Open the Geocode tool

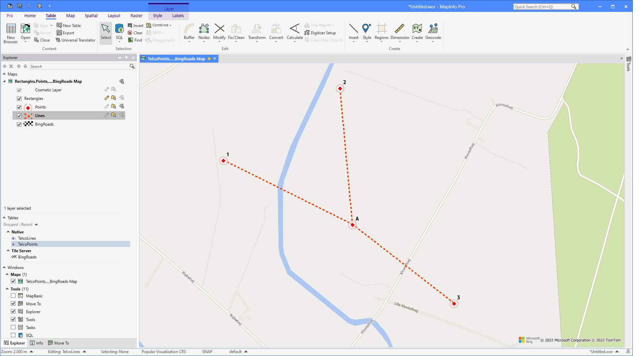click(433, 33)
